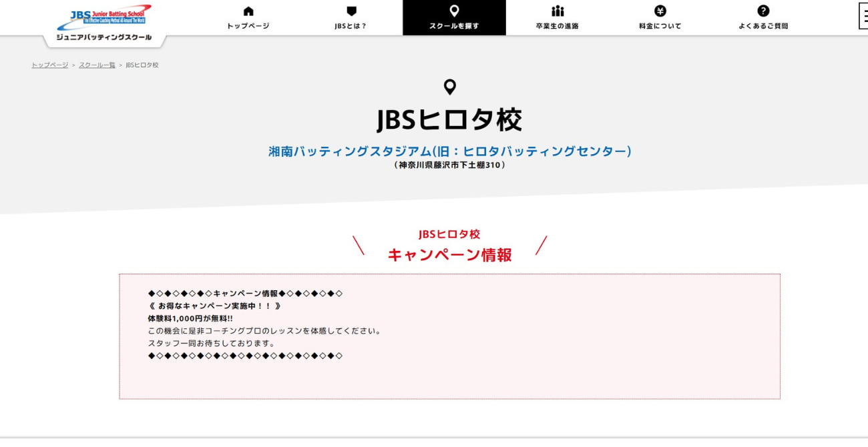
Task: Click the location pin icon in スクールを探す
Action: 455,11
